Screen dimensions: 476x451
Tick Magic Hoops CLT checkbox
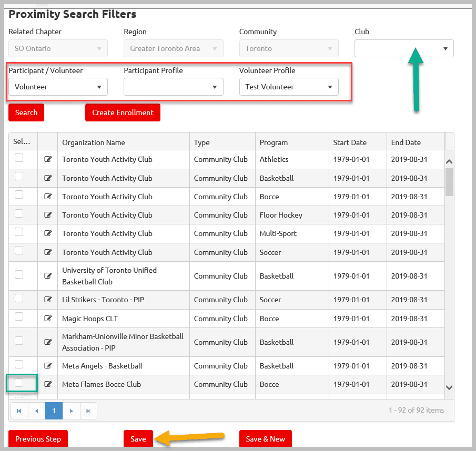pos(19,316)
